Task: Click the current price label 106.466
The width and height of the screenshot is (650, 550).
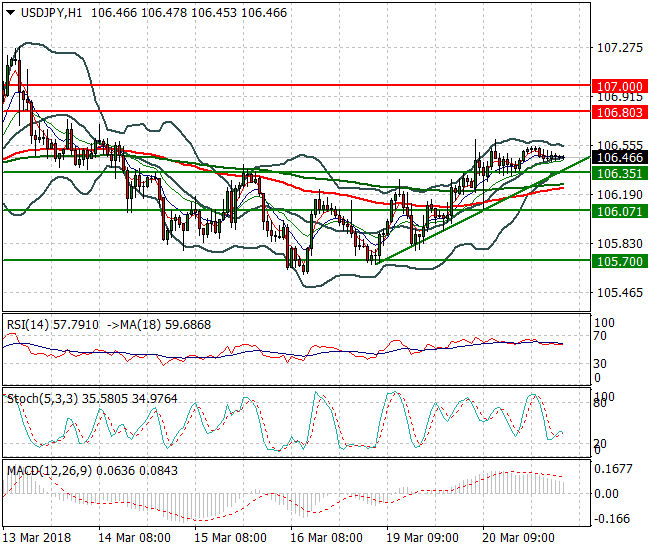Action: tap(620, 157)
